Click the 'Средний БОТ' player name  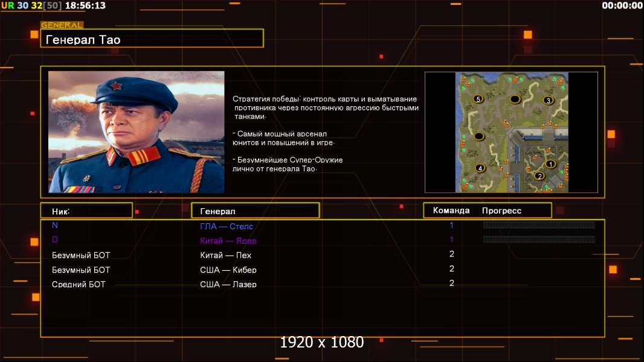pos(79,284)
